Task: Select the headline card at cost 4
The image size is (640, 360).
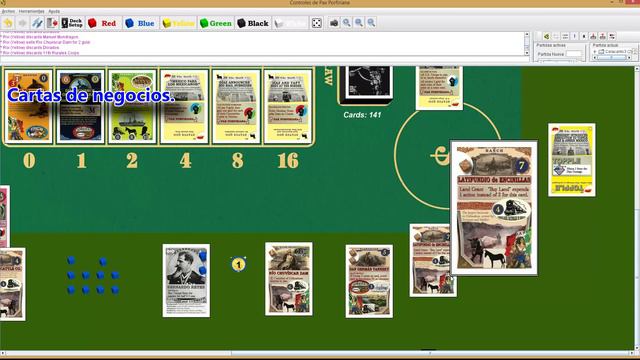Action: (x=184, y=106)
